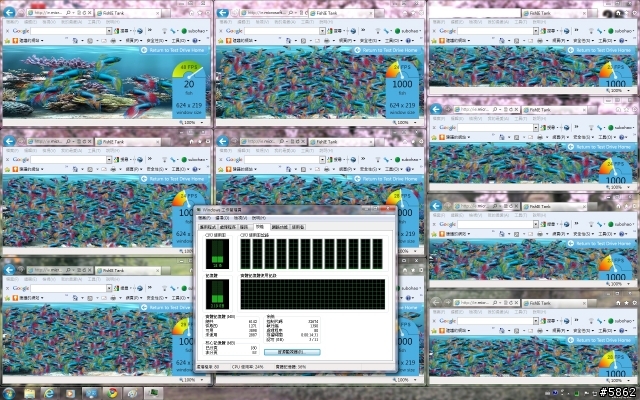Open the Help menu in Task Manager
The width and height of the screenshot is (640, 400).
(259, 218)
